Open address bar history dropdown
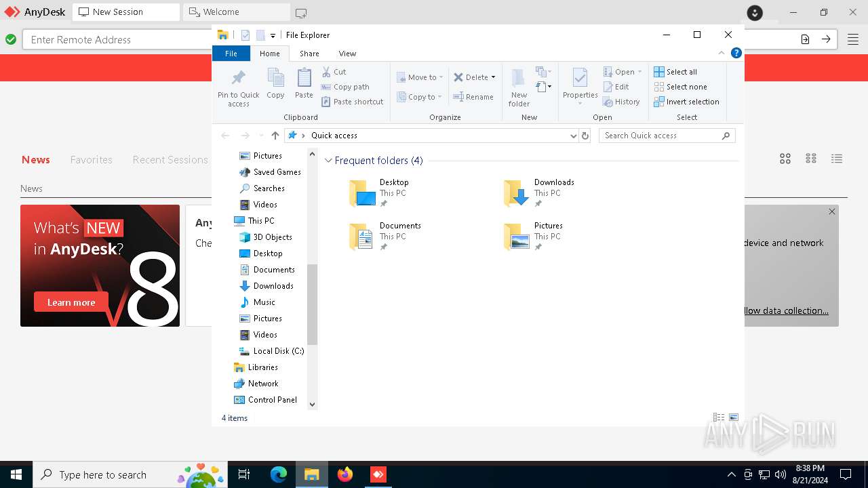Image resolution: width=868 pixels, height=488 pixels. (574, 136)
